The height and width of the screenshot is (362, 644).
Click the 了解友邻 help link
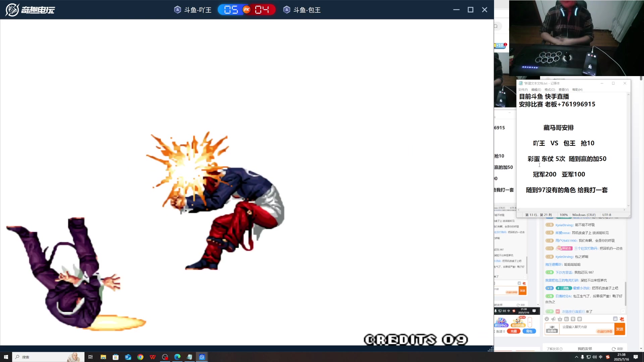click(x=554, y=349)
